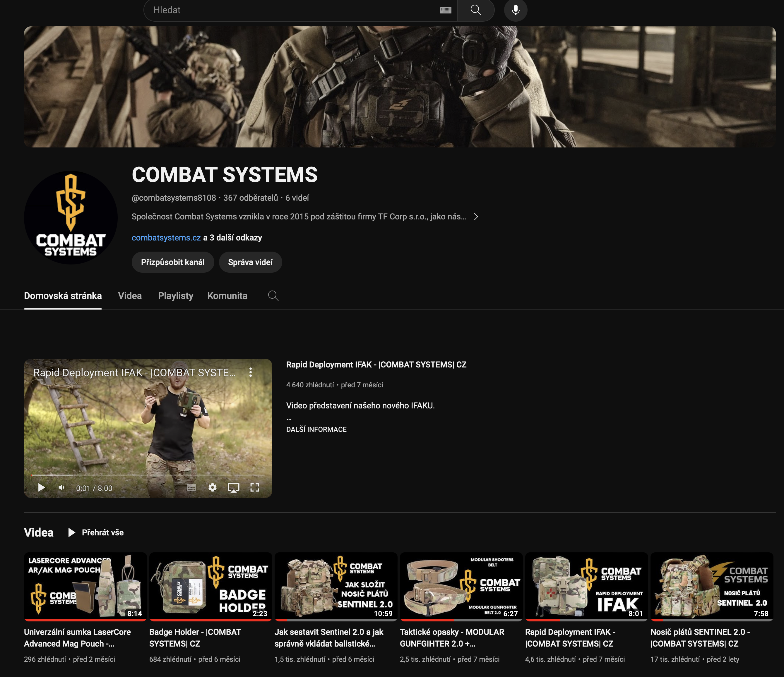Click the channel banner image
This screenshot has width=784, height=677.
pyautogui.click(x=400, y=87)
